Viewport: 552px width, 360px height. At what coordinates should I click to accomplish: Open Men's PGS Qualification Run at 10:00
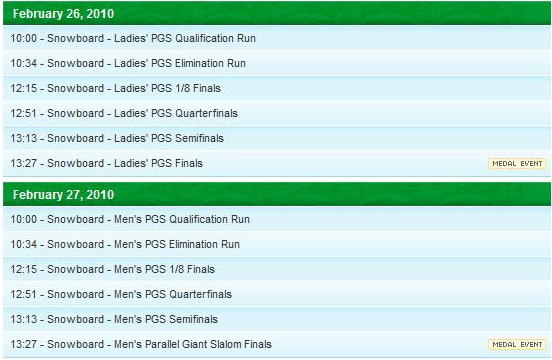click(277, 219)
